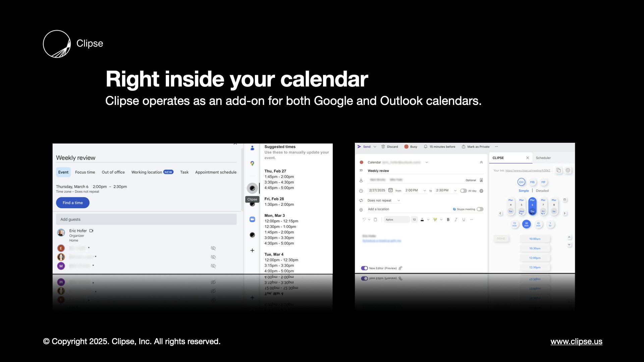Click the Mark as Private lock icon

coord(464,146)
